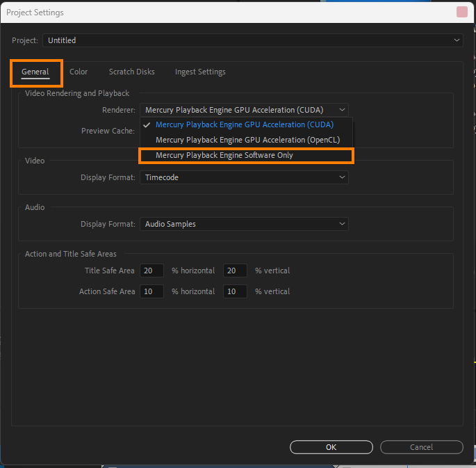The width and height of the screenshot is (476, 468).
Task: Choose Mercury Playback Engine GPU Acceleration (OpenCL)
Action: (246, 140)
